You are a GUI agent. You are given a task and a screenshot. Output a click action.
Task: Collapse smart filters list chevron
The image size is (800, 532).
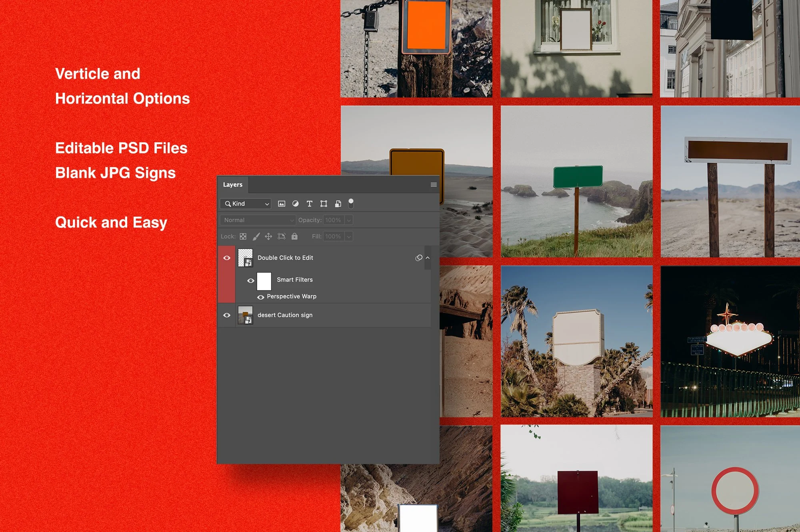click(428, 258)
